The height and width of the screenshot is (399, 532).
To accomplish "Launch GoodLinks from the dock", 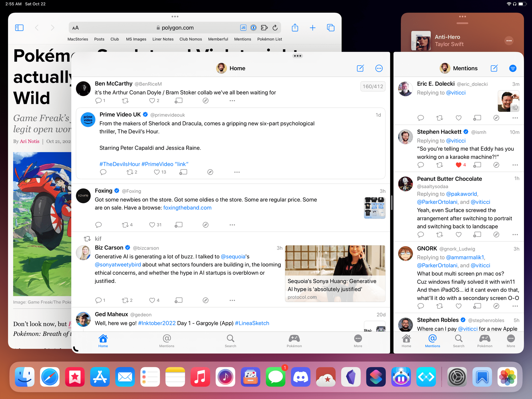I will (x=75, y=377).
